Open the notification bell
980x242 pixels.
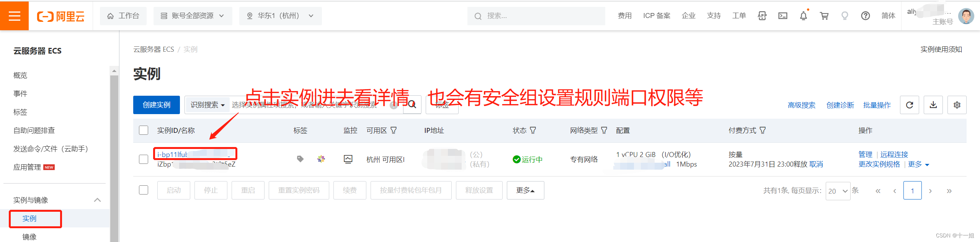[x=804, y=16]
